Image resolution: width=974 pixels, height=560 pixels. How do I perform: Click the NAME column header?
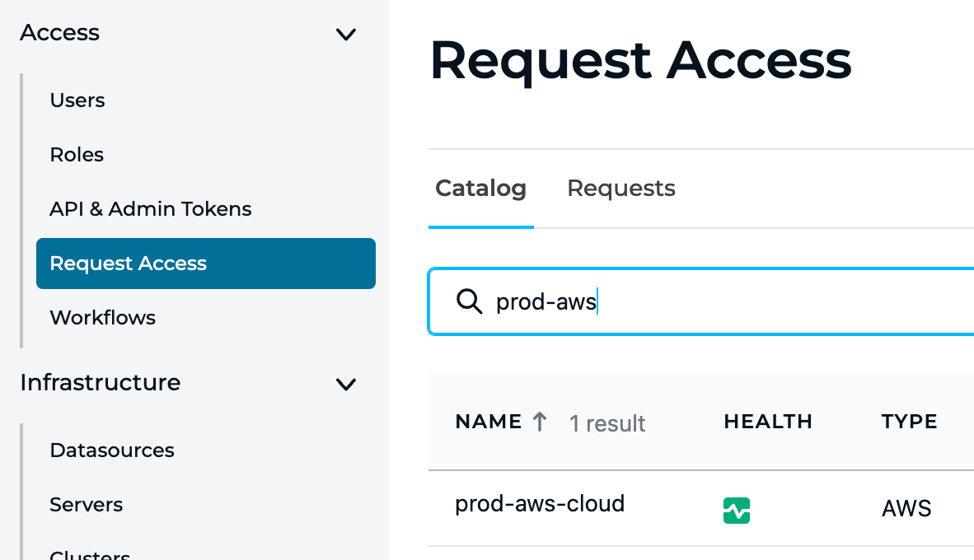click(x=487, y=421)
